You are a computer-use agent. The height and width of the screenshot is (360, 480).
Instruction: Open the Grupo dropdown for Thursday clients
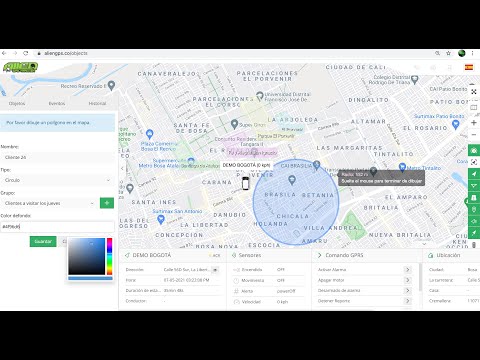pos(49,203)
